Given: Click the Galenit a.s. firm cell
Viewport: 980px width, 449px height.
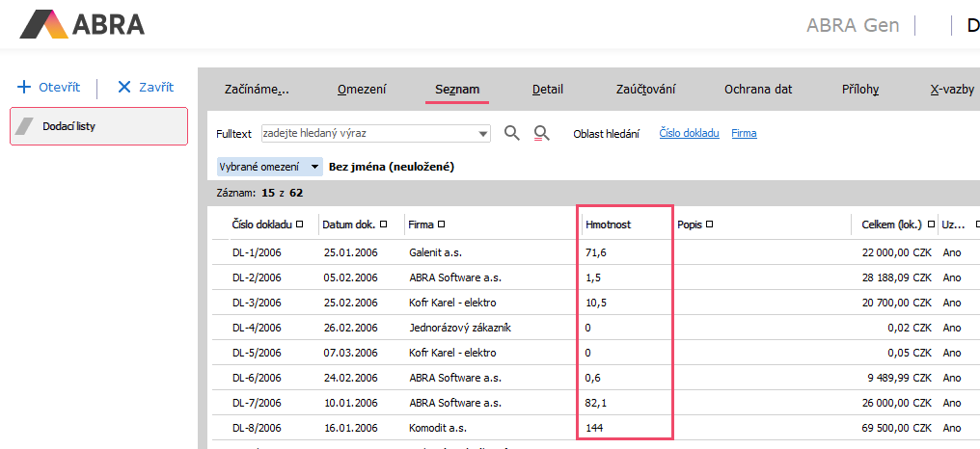Looking at the screenshot, I should (x=435, y=252).
